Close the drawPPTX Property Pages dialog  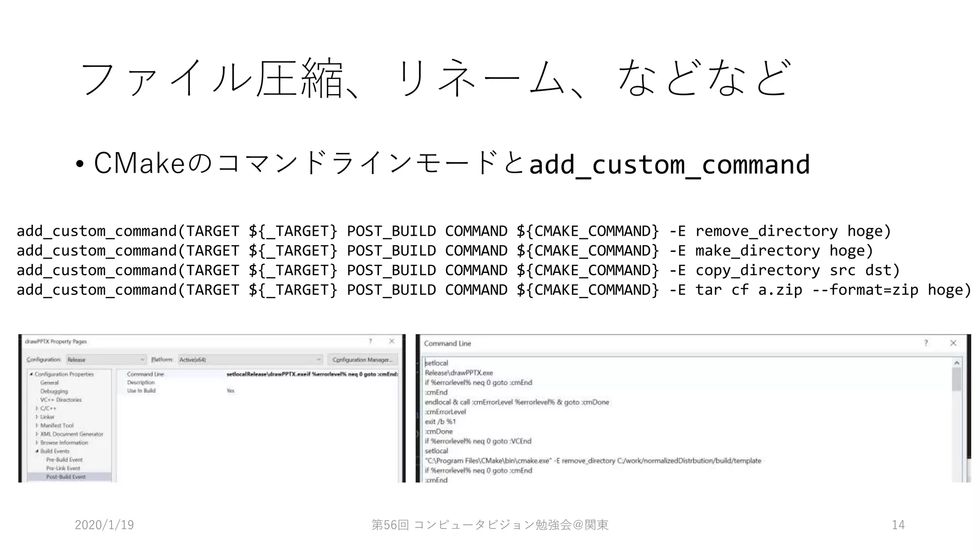tap(391, 341)
